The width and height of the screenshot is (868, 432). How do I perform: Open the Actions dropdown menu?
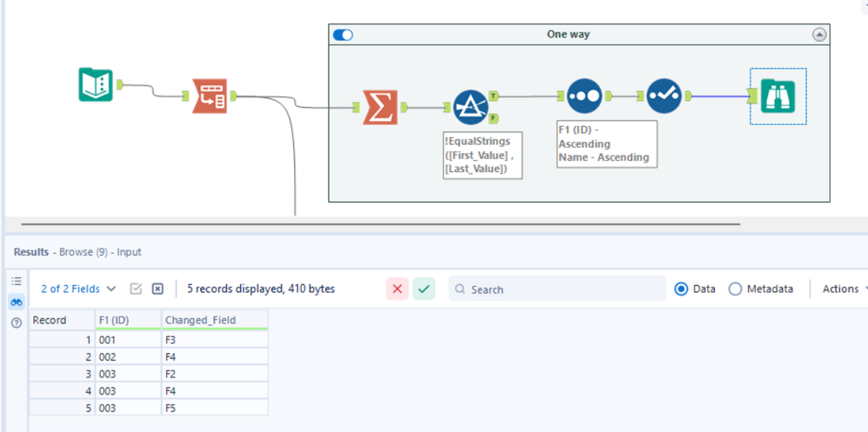click(x=843, y=289)
